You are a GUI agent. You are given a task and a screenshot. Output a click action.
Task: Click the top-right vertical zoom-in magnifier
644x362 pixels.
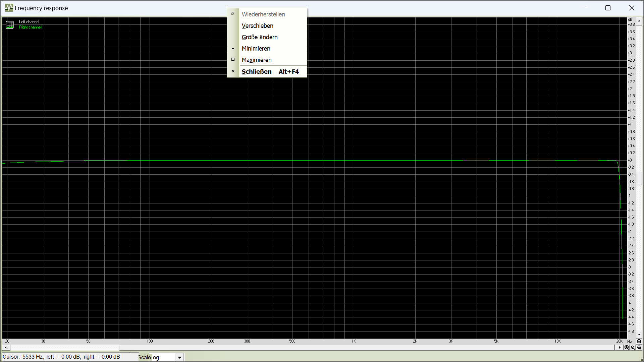pos(639,342)
